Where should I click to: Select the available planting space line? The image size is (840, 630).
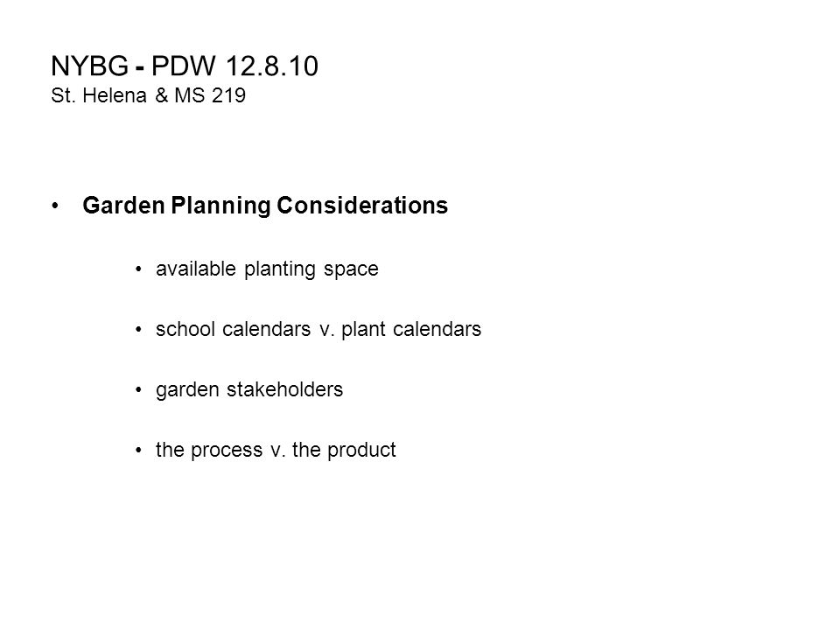[267, 269]
